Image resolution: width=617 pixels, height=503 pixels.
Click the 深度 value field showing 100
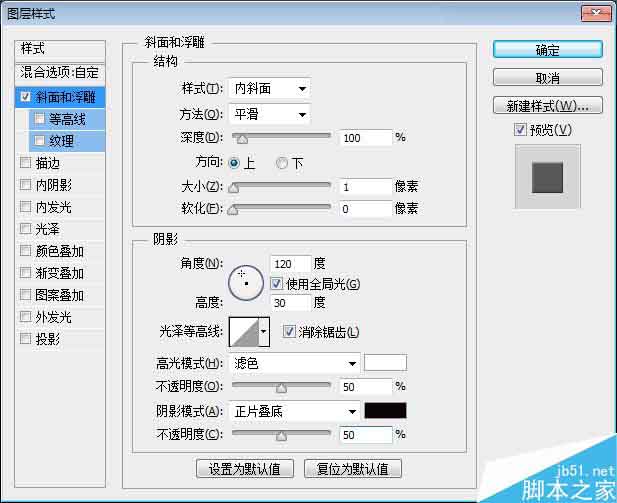point(366,138)
